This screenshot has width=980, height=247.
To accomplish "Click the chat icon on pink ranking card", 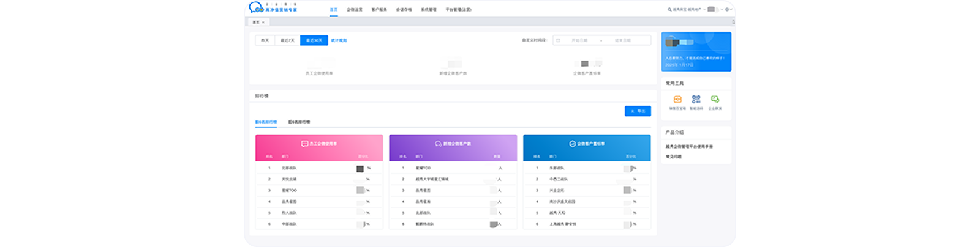I will (304, 144).
